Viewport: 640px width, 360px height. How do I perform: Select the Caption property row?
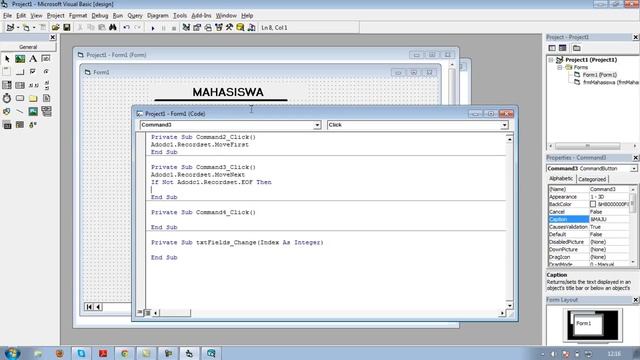(589, 219)
